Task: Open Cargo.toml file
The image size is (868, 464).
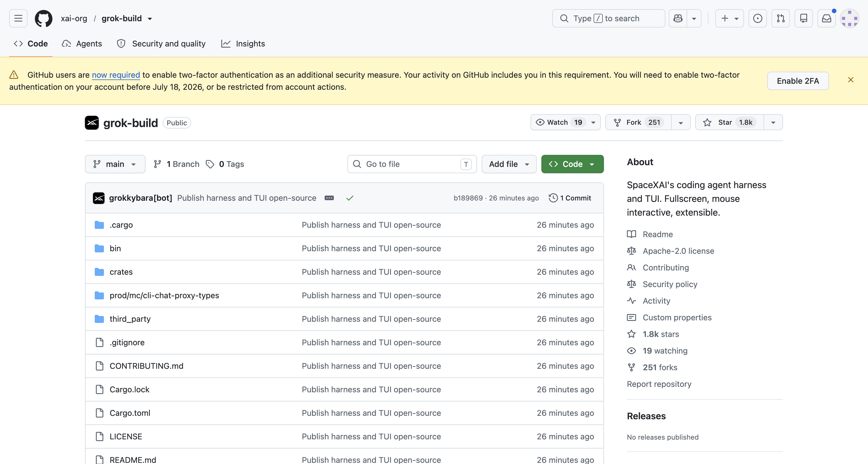Action: coord(130,413)
